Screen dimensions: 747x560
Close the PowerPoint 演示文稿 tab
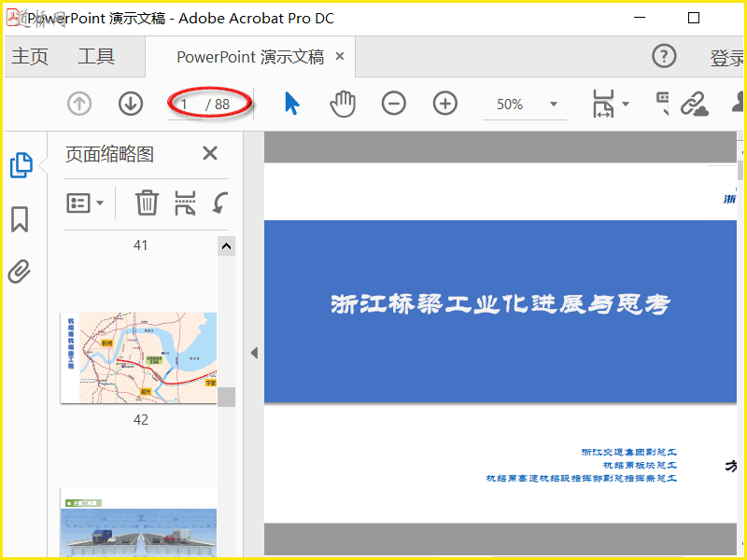[x=340, y=56]
